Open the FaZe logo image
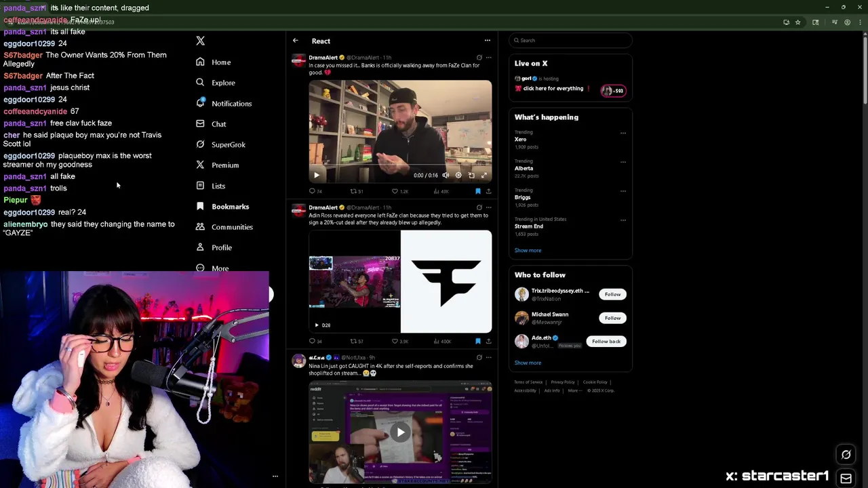 (446, 281)
